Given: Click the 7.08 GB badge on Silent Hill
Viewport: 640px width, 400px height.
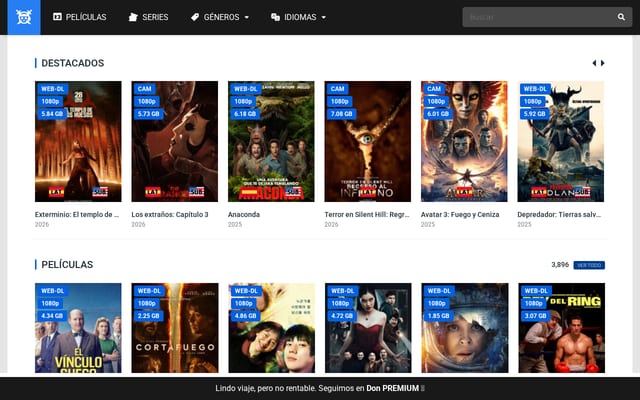Looking at the screenshot, I should coord(342,114).
